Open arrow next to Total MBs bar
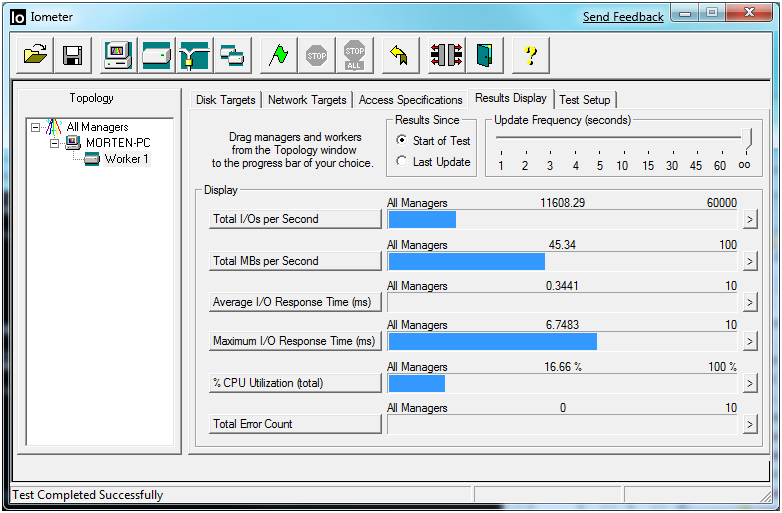 tap(750, 261)
